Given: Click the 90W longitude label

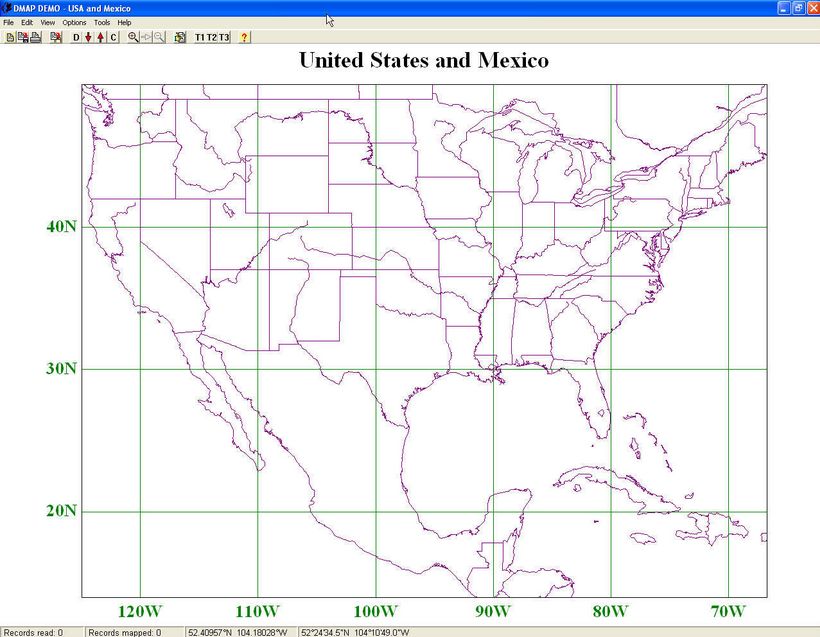Looking at the screenshot, I should coord(493,611).
